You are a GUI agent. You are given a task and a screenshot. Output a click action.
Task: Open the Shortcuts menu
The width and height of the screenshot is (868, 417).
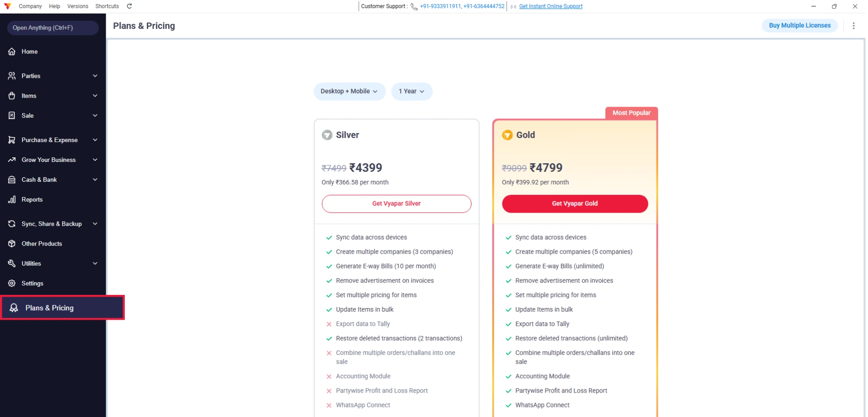point(107,6)
